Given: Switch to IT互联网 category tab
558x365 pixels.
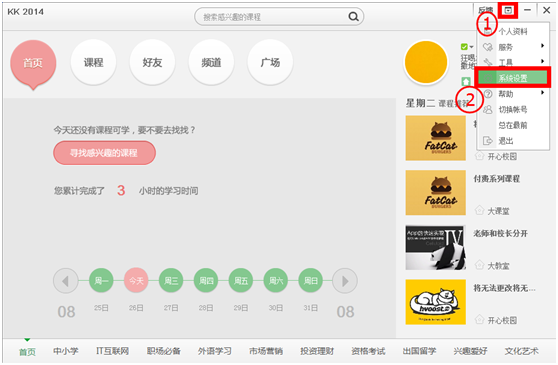Looking at the screenshot, I should point(112,351).
